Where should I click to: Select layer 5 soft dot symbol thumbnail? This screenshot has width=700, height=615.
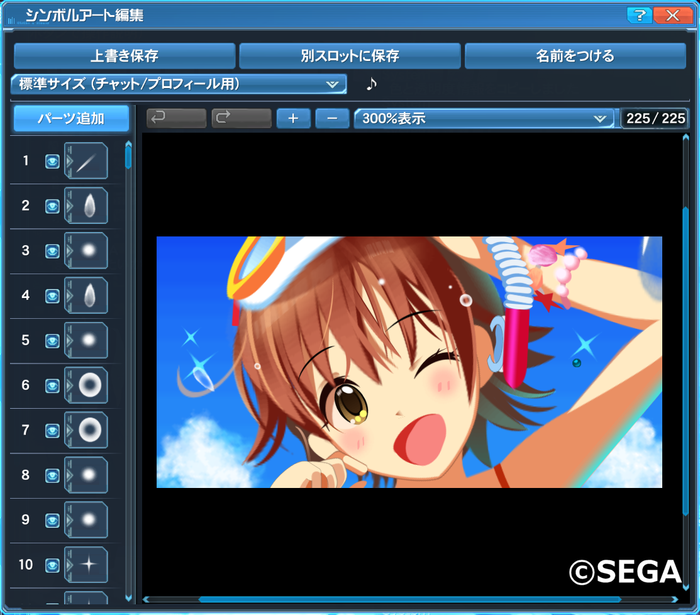click(86, 340)
